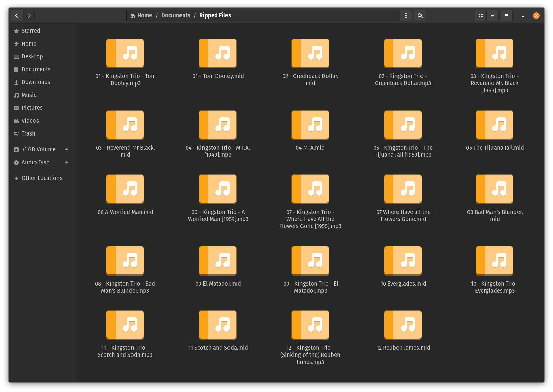This screenshot has width=553, height=392.
Task: Click Documents breadcrumb in path bar
Action: (176, 15)
